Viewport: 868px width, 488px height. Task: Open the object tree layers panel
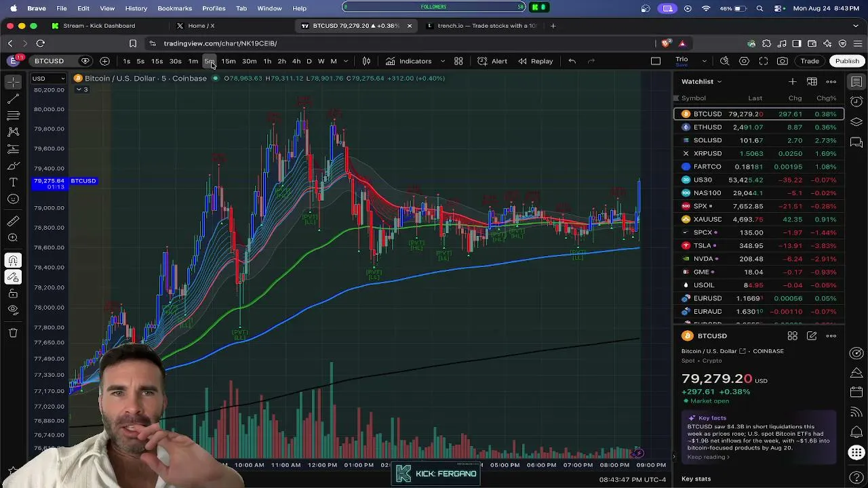pos(856,122)
